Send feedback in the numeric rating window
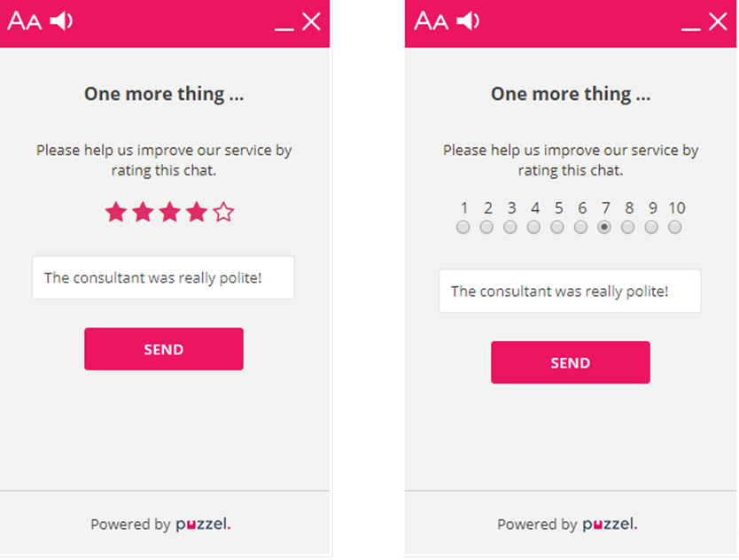This screenshot has width=739, height=560. pos(570,362)
